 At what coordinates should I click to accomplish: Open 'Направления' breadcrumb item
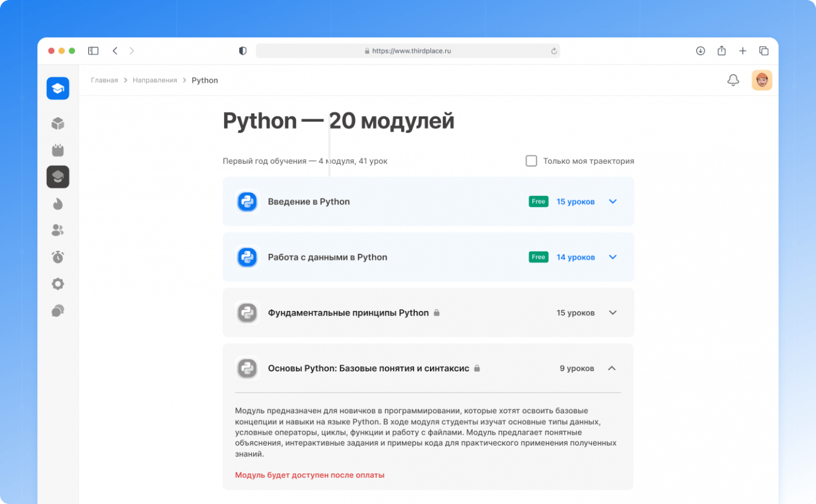tap(155, 80)
